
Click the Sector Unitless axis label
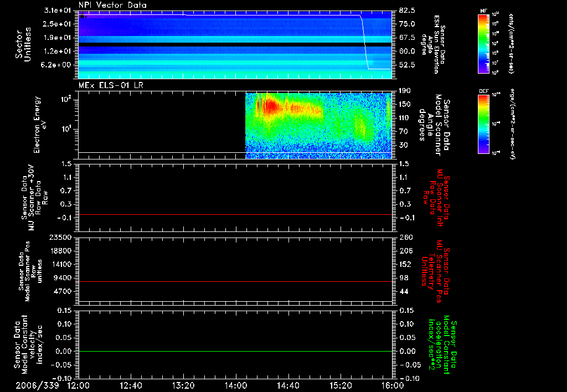pos(23,44)
